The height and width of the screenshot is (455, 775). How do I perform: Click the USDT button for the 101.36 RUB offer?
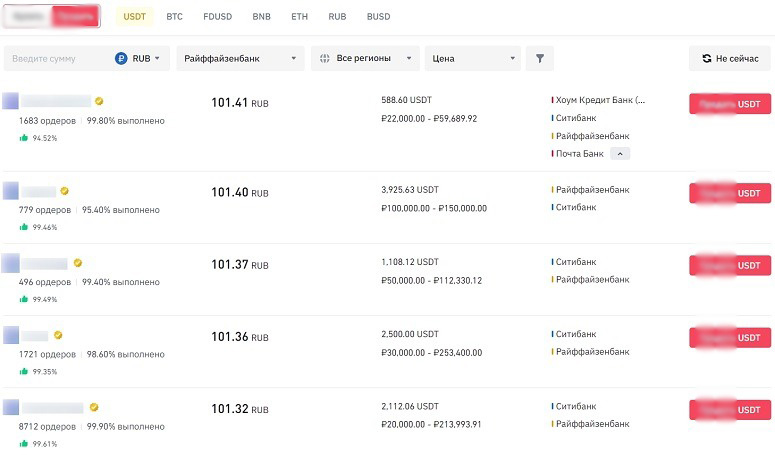[x=730, y=339]
